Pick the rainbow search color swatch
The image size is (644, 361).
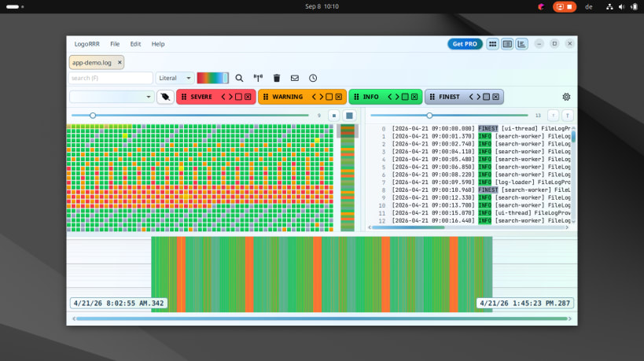point(213,78)
